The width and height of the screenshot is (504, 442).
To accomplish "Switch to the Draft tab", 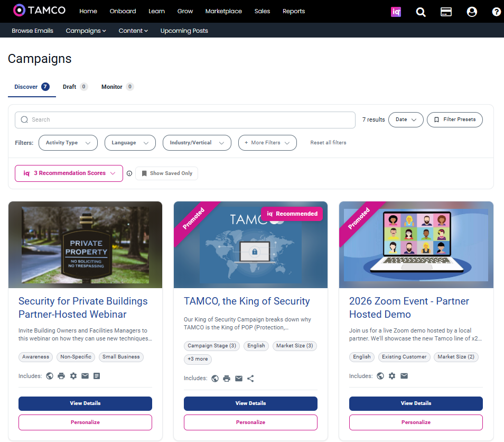I will tap(75, 87).
